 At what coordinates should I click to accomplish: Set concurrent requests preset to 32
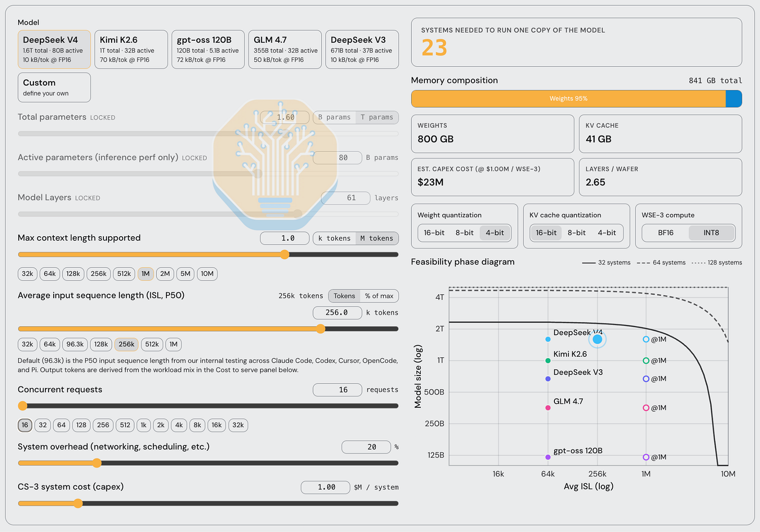coord(43,425)
